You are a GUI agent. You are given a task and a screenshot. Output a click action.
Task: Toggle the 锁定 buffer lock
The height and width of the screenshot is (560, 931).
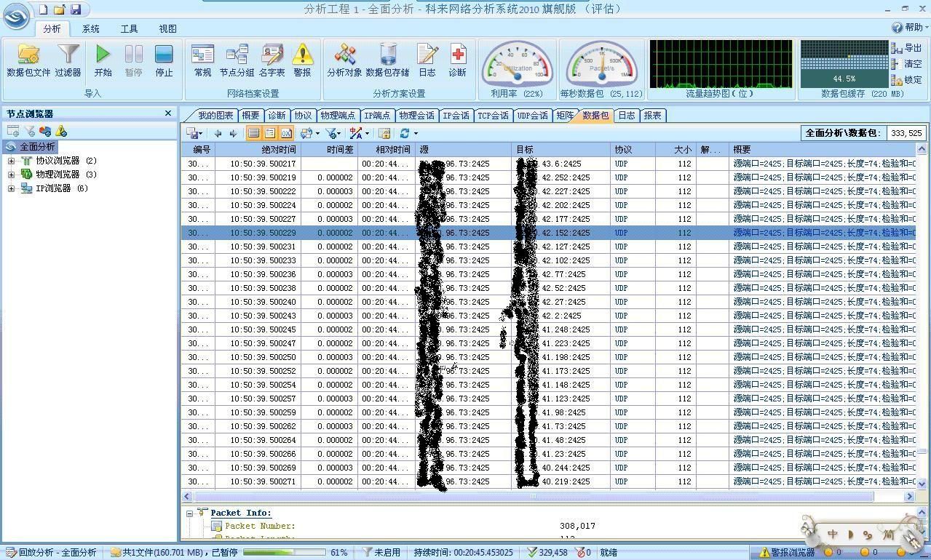tap(906, 80)
